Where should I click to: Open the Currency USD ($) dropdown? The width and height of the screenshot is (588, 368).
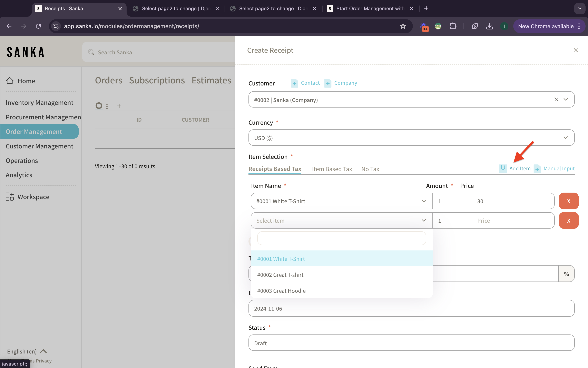pyautogui.click(x=411, y=138)
